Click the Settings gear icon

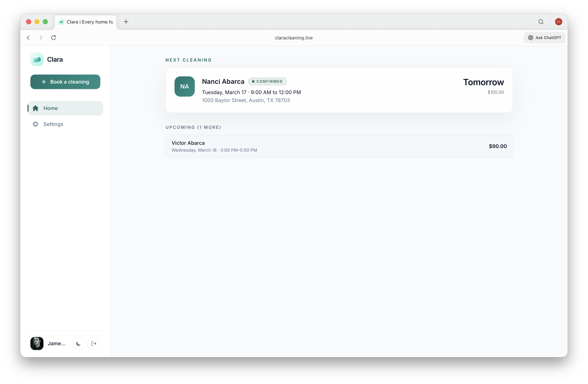36,124
